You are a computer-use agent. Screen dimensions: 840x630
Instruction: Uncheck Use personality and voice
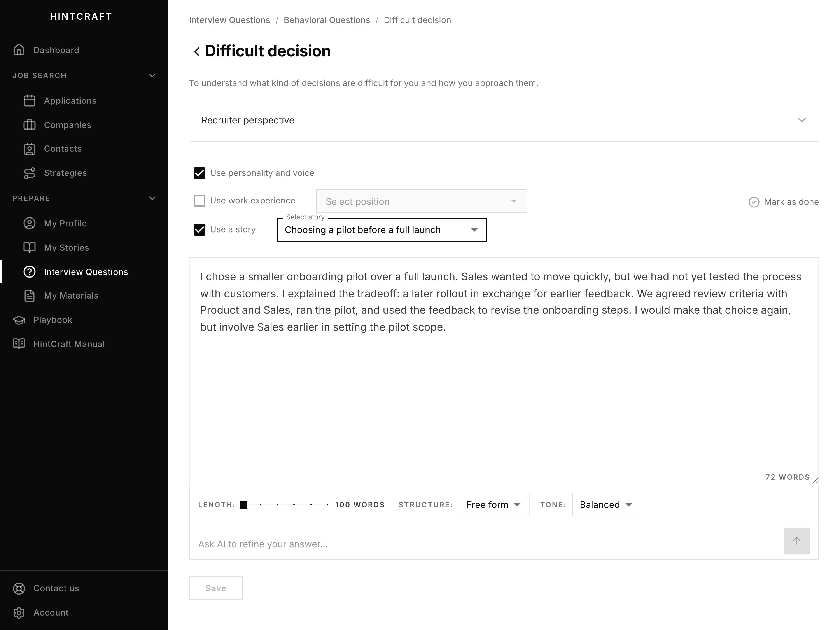(199, 173)
